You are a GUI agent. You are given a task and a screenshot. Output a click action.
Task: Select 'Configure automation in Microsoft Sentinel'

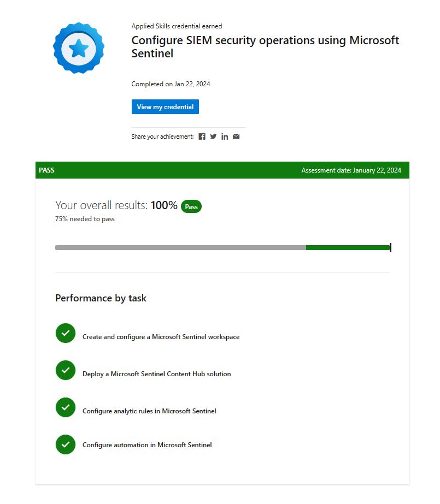147,445
